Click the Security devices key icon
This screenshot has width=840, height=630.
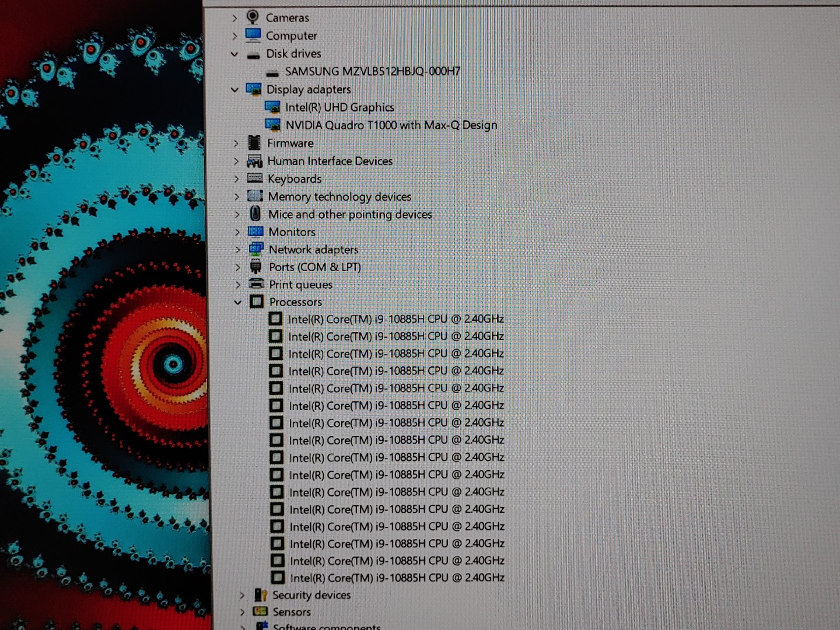point(260,594)
